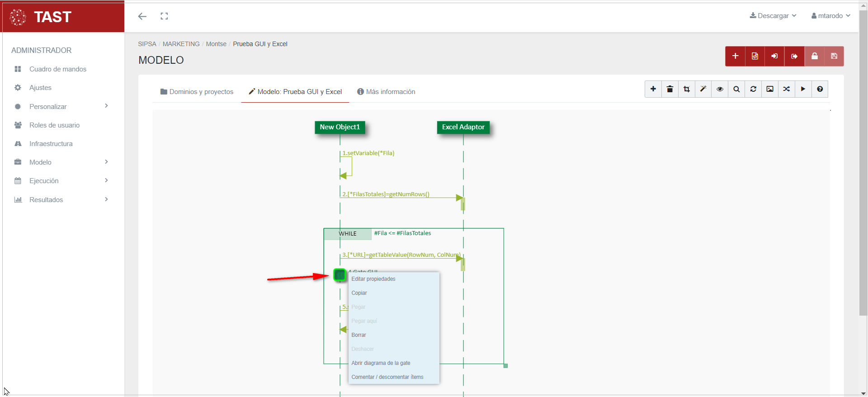This screenshot has width=868, height=397.
Task: Click MARKETING breadcrumb link
Action: [x=181, y=44]
